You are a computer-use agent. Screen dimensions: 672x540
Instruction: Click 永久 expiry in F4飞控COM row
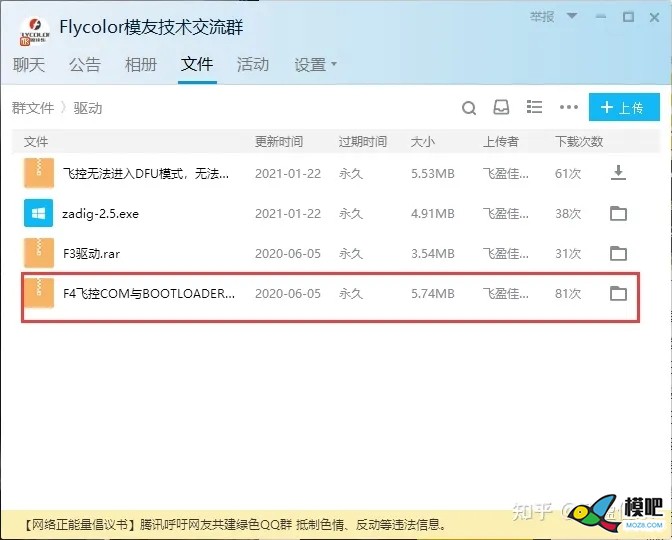[x=351, y=294]
